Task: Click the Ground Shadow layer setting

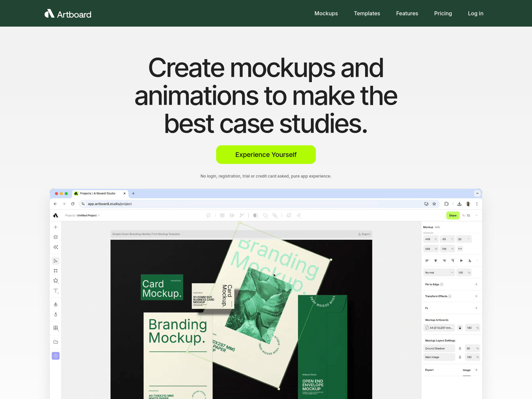Action: [x=439, y=348]
